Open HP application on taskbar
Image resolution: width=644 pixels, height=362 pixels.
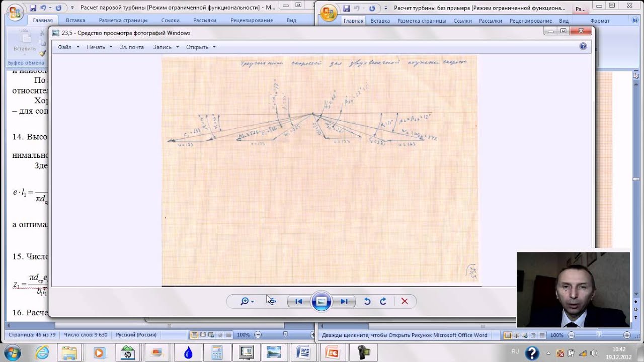coord(128,353)
